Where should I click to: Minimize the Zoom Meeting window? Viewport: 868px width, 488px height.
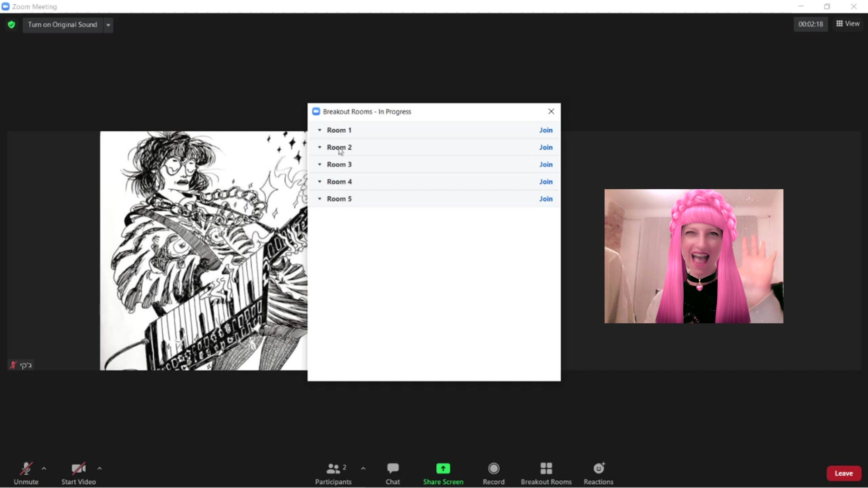point(801,6)
